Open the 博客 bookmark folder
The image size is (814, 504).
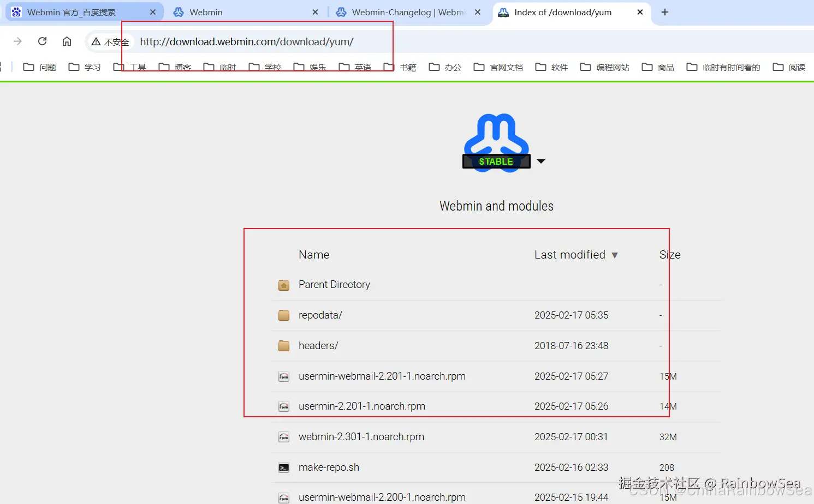pos(175,67)
